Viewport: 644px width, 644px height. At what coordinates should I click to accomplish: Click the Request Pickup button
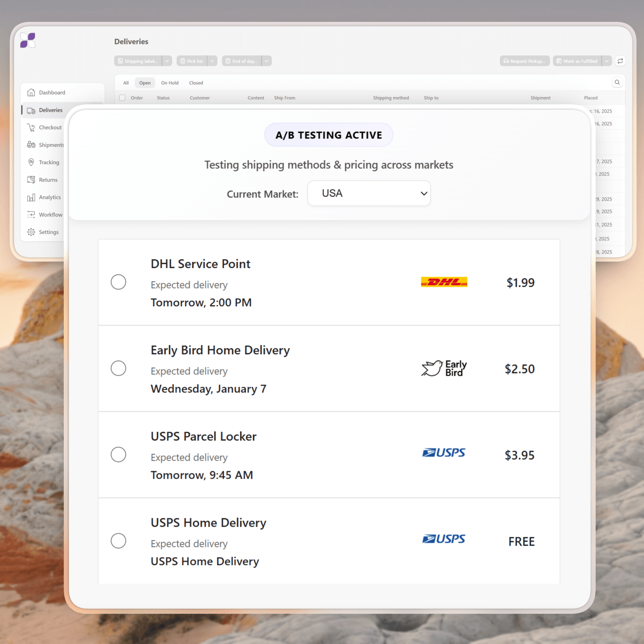pos(524,61)
